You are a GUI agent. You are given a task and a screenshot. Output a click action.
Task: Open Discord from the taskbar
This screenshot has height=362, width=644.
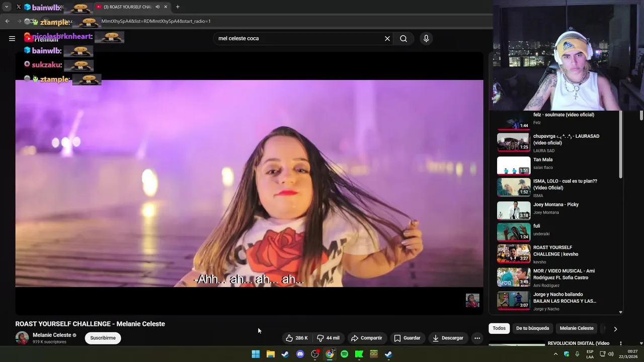click(300, 354)
